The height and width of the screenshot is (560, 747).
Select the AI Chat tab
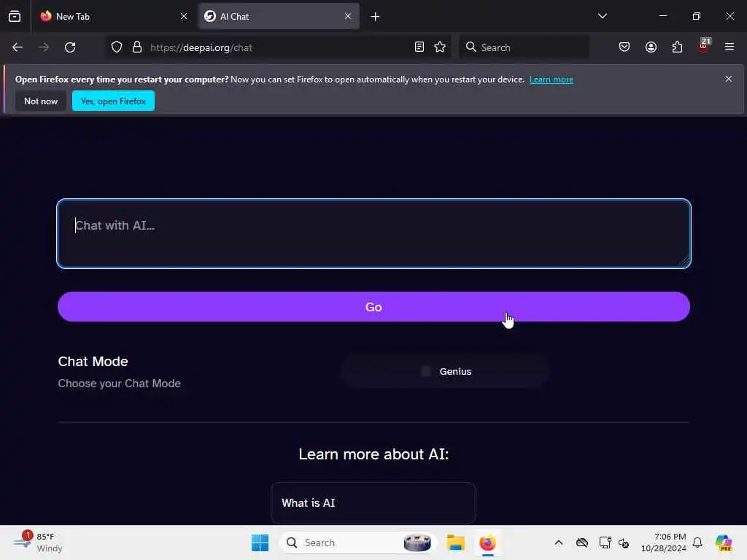click(x=279, y=16)
